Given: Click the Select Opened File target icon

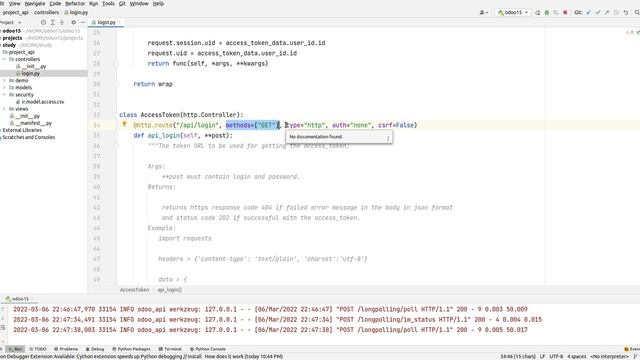Looking at the screenshot, I should coord(43,22).
